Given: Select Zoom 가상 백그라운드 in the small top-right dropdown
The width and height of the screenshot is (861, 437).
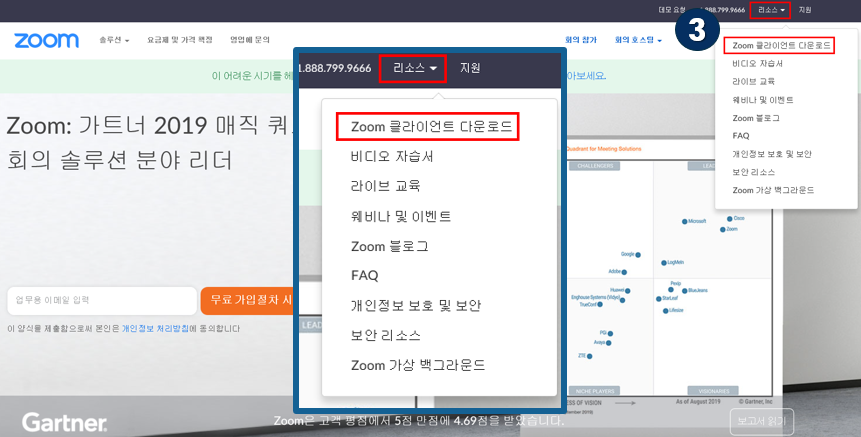Looking at the screenshot, I should point(773,190).
